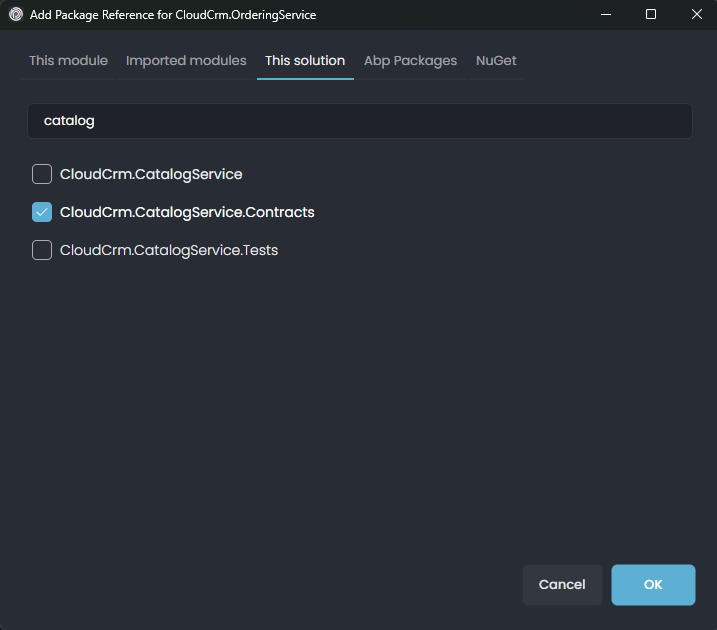The height and width of the screenshot is (630, 717).
Task: Click the empty area below the package list
Action: pos(358,400)
